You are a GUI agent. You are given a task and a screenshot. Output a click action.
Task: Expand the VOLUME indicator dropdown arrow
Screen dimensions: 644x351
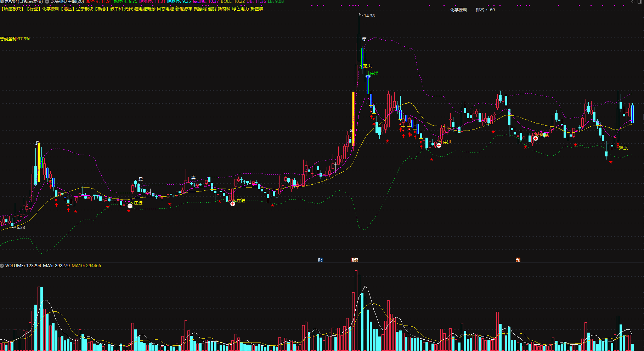(2, 266)
